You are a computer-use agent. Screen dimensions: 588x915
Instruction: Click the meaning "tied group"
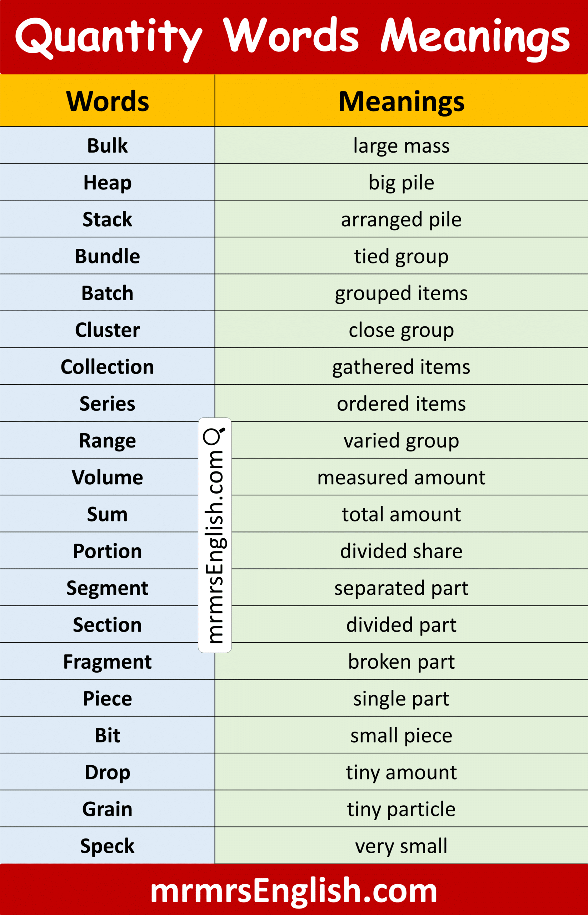point(401,256)
